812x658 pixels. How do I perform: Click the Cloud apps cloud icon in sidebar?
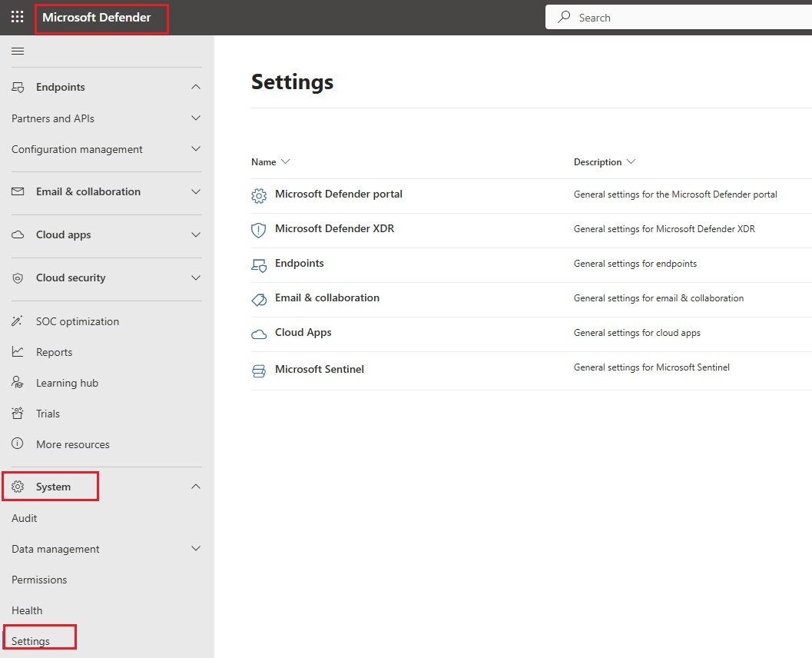click(18, 234)
